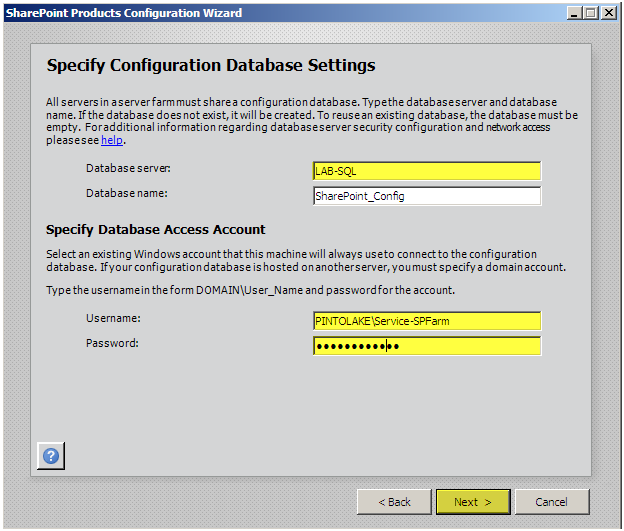Follow the help hyperlink in the description
624x531 pixels.
[112, 140]
